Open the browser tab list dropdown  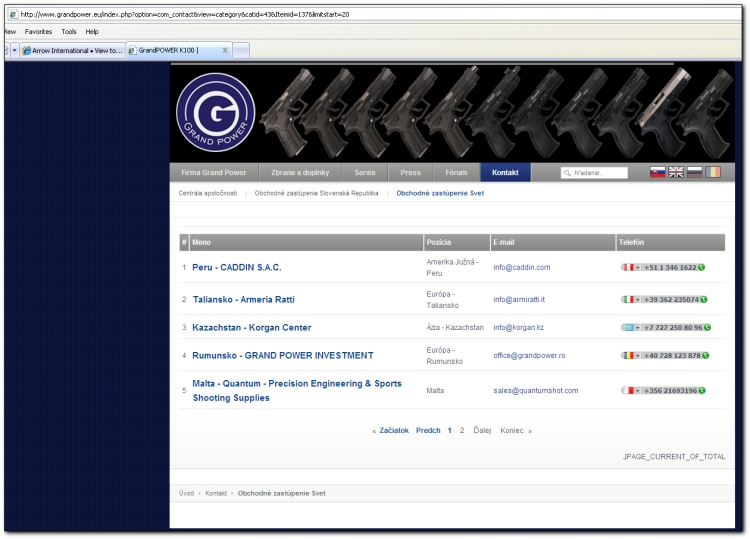coord(15,50)
